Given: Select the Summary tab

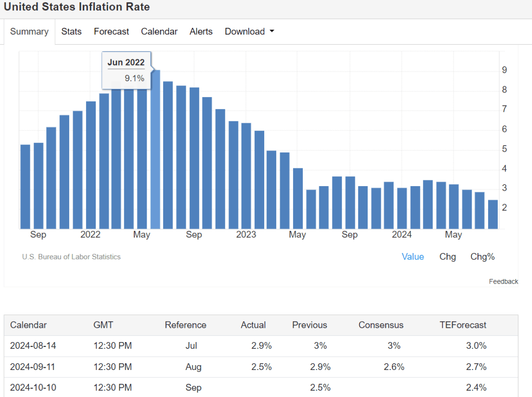Looking at the screenshot, I should pos(29,31).
